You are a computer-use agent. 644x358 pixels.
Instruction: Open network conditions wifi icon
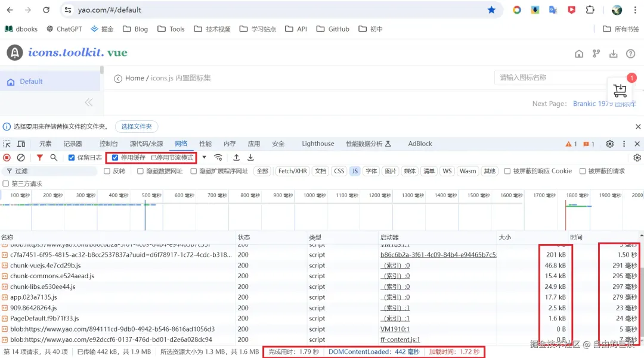(x=218, y=158)
